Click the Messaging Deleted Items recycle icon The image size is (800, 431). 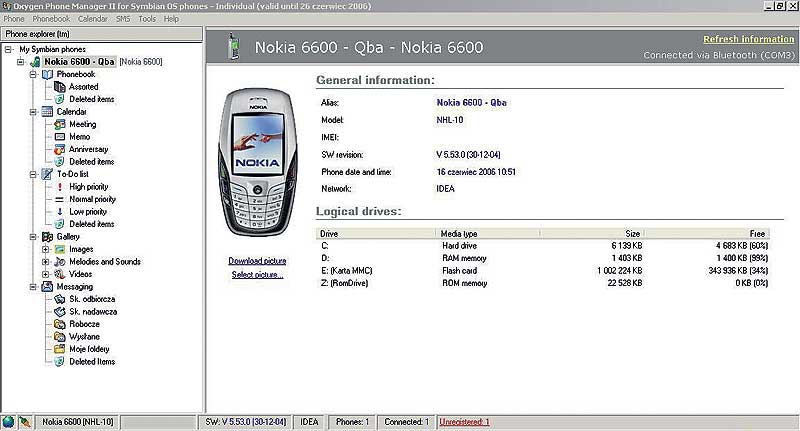tap(60, 362)
